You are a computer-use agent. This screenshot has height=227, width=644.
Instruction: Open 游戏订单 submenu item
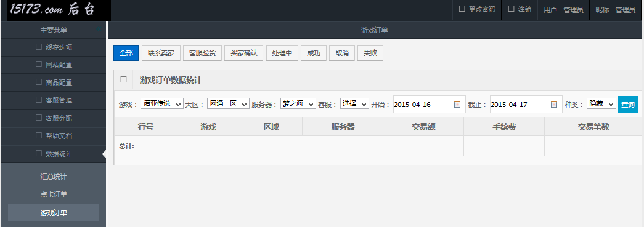[54, 213]
